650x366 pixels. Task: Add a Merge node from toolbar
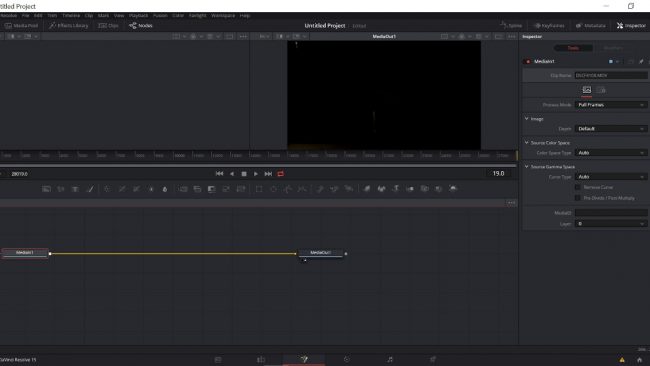coord(183,189)
